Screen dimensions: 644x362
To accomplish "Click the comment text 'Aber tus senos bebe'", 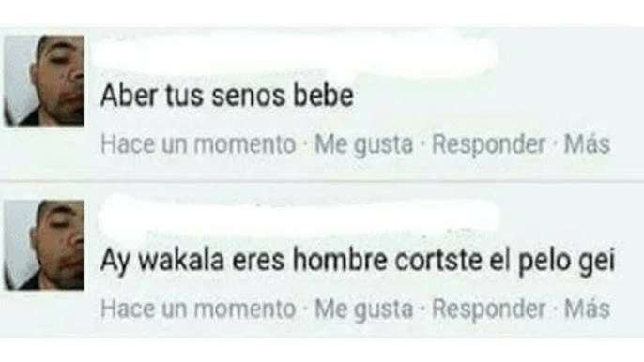I will click(227, 96).
